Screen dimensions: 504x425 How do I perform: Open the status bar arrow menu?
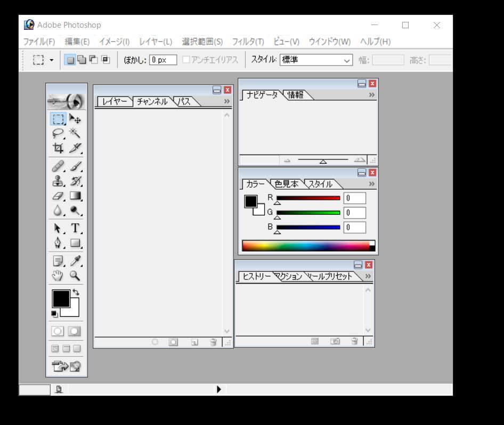(x=218, y=389)
